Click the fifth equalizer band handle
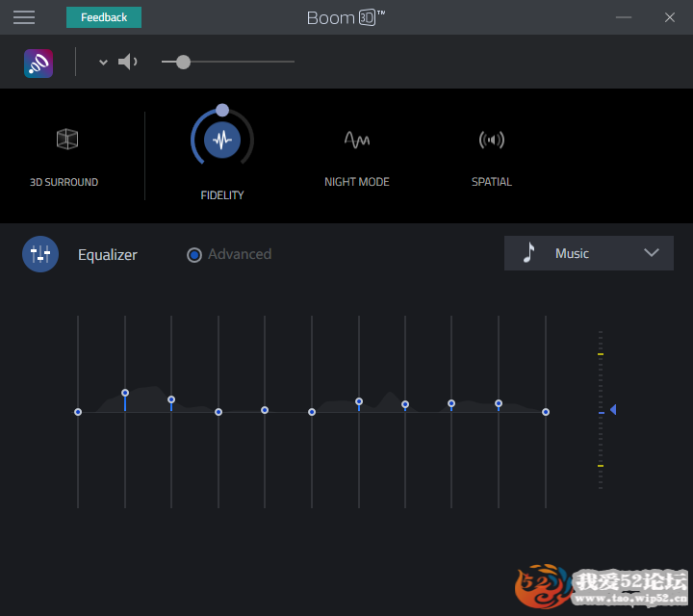The width and height of the screenshot is (693, 616). click(265, 410)
